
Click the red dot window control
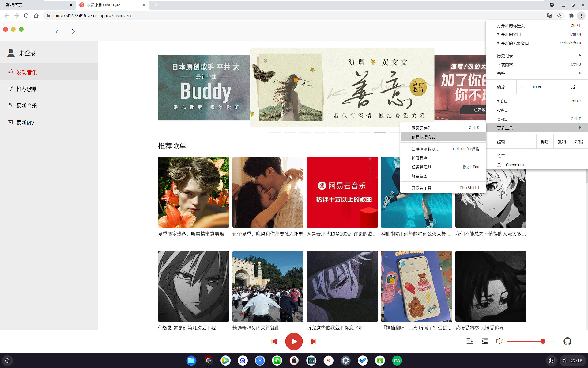[x=6, y=29]
